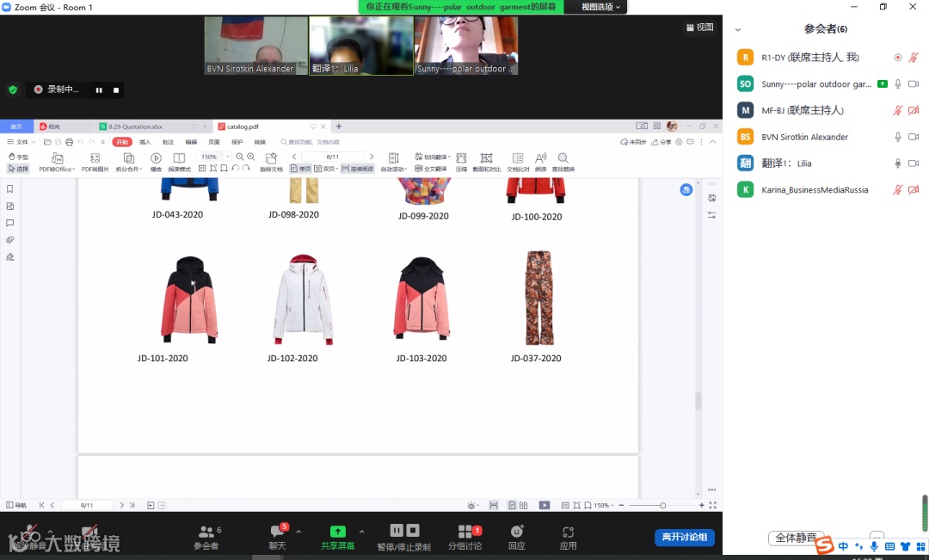The height and width of the screenshot is (560, 929).
Task: Start 播放 slideshow in WPS
Action: 156,162
